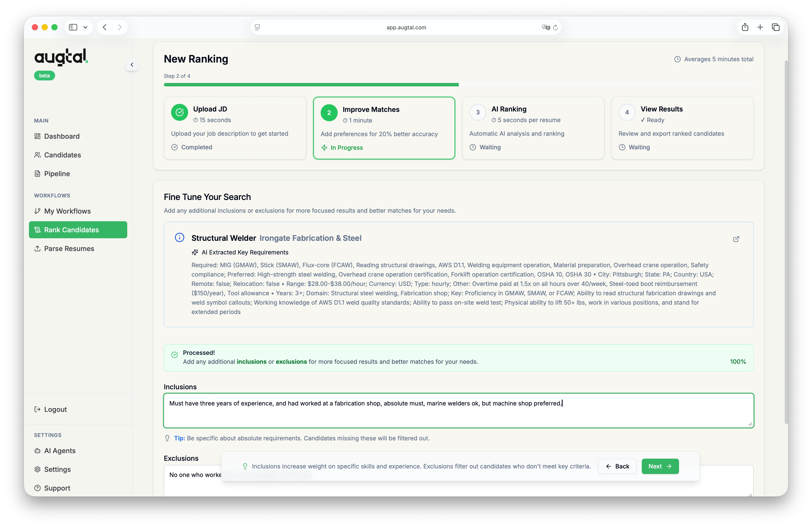The image size is (812, 528).
Task: Click the AI Agents icon
Action: coord(37,451)
